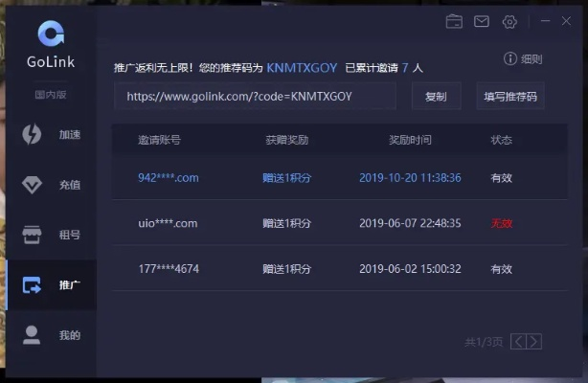588x383 pixels.
Task: Open the 我的 profile person icon
Action: point(33,335)
